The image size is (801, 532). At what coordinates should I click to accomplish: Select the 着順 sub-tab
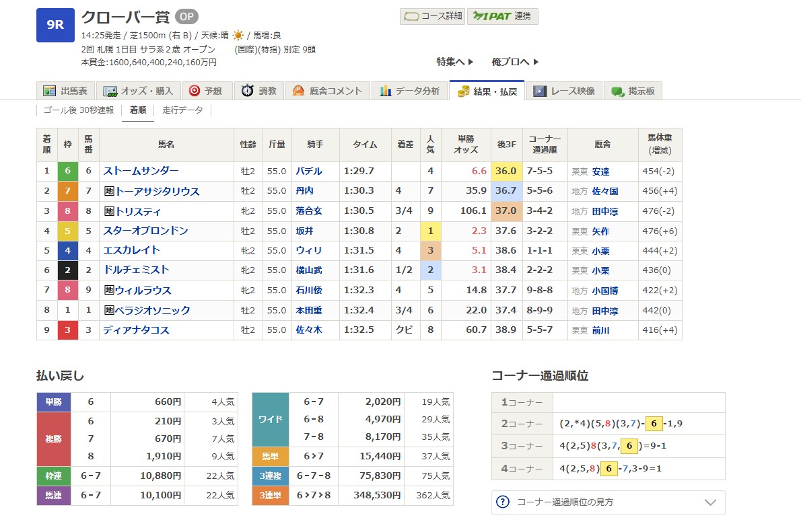[138, 110]
